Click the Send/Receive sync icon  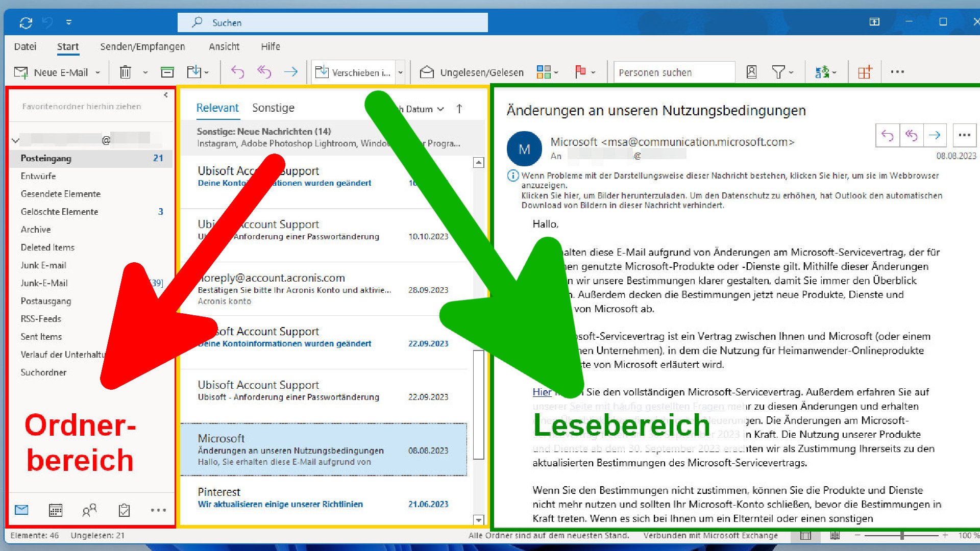tap(26, 22)
